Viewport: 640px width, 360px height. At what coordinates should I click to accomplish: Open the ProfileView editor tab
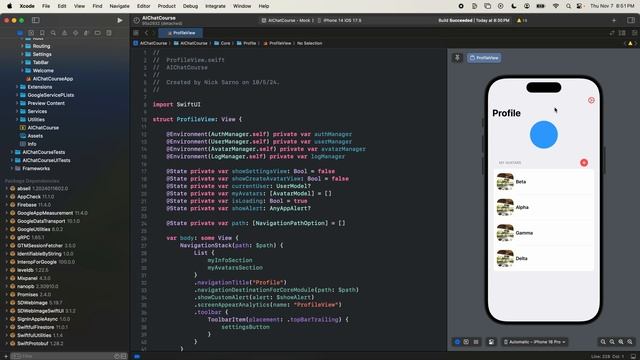pyautogui.click(x=180, y=33)
